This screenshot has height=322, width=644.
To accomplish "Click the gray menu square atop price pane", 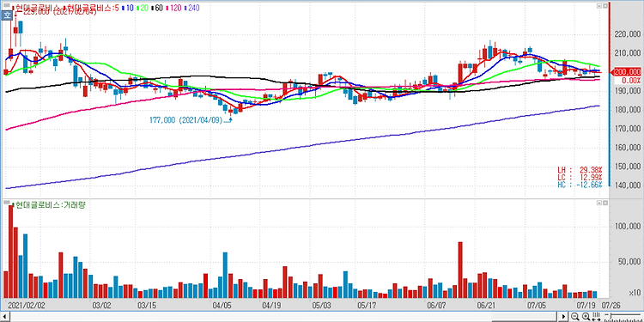I will (x=7, y=5).
